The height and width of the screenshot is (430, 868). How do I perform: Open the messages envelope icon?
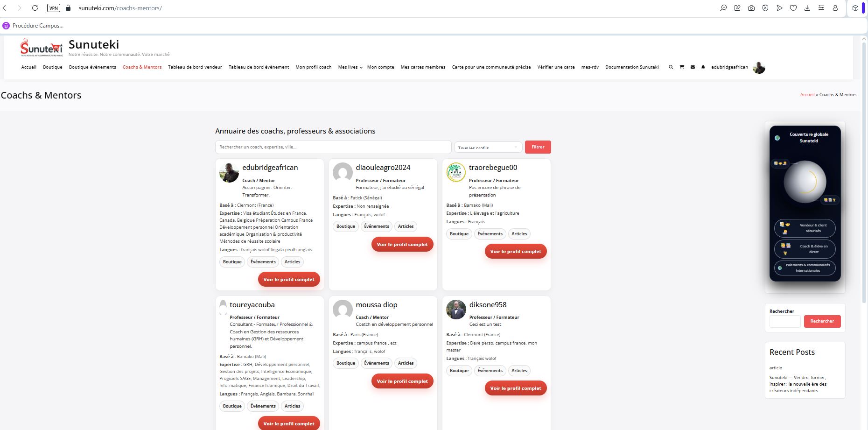click(693, 67)
